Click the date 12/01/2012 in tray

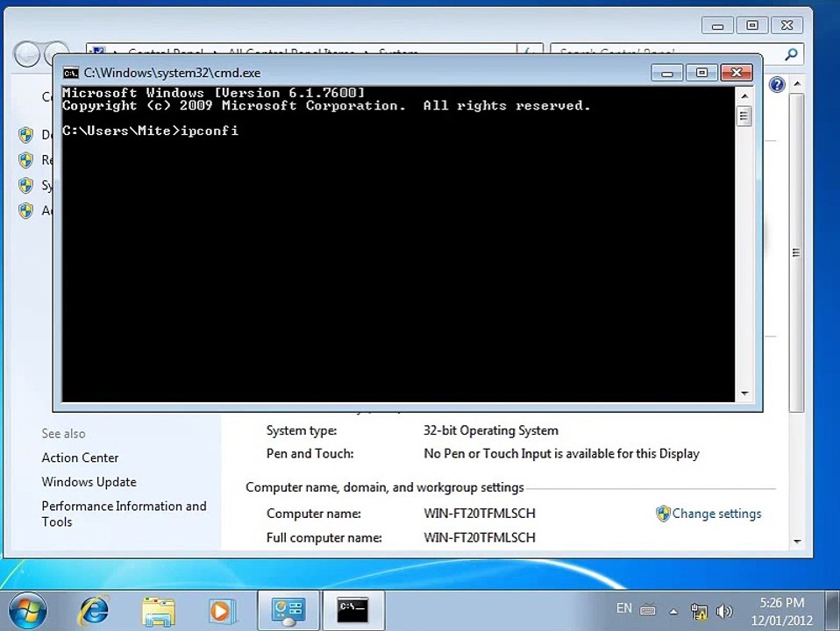[x=781, y=620]
